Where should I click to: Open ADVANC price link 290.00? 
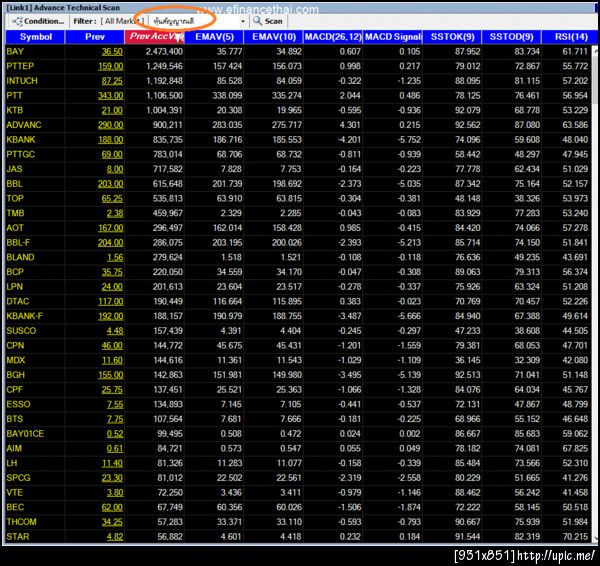[111, 125]
